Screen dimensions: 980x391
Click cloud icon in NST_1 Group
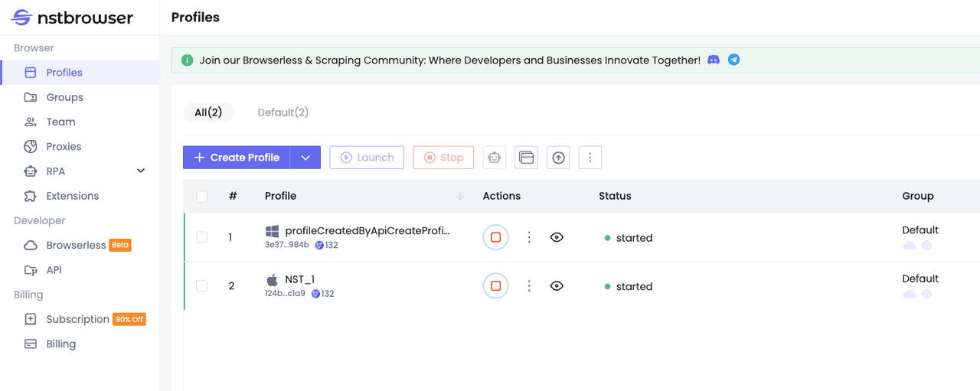pos(910,294)
